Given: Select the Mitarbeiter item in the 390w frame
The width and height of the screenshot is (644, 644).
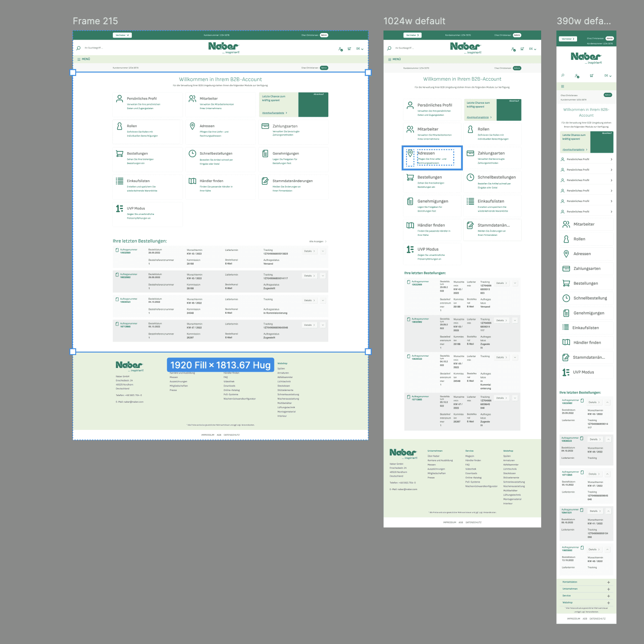Looking at the screenshot, I should pos(586,224).
